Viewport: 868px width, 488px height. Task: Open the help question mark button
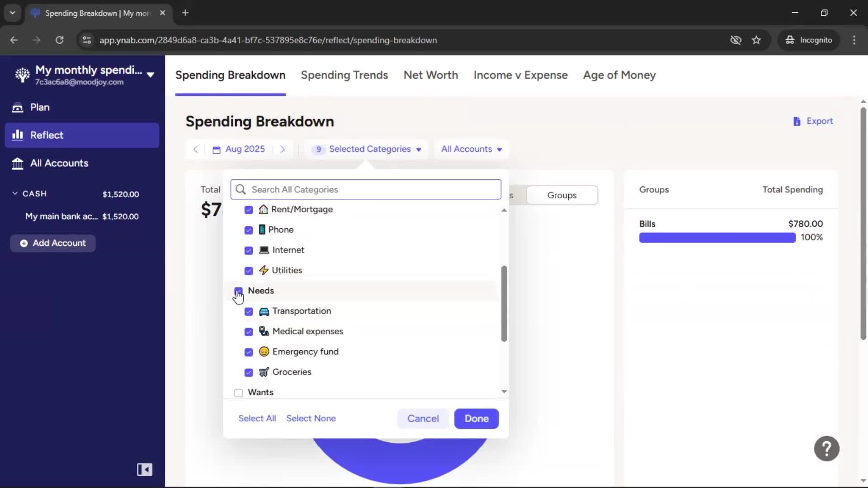tap(826, 449)
